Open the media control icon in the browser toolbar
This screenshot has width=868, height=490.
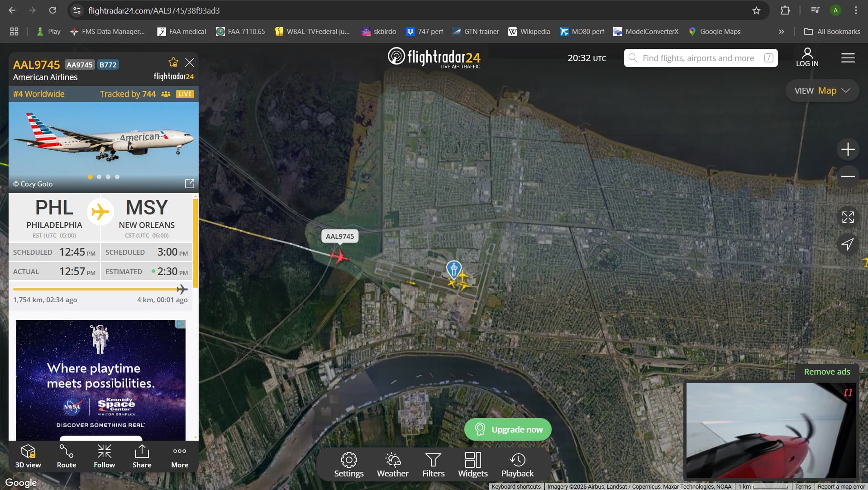pyautogui.click(x=815, y=10)
